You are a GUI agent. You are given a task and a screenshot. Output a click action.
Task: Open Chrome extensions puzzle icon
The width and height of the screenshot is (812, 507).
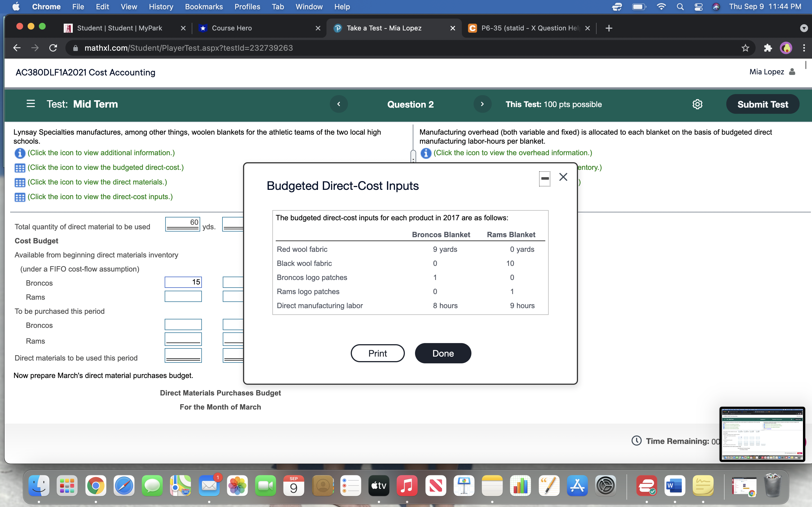coord(768,48)
